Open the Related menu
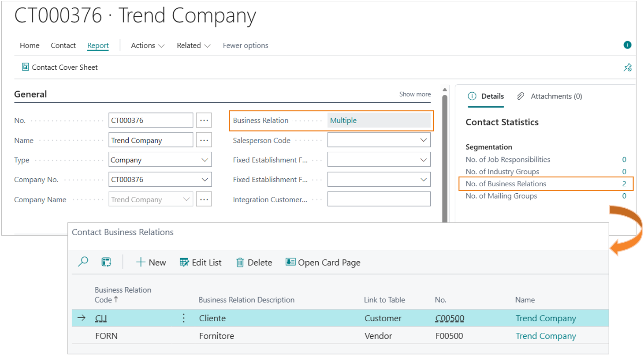 pyautogui.click(x=194, y=45)
